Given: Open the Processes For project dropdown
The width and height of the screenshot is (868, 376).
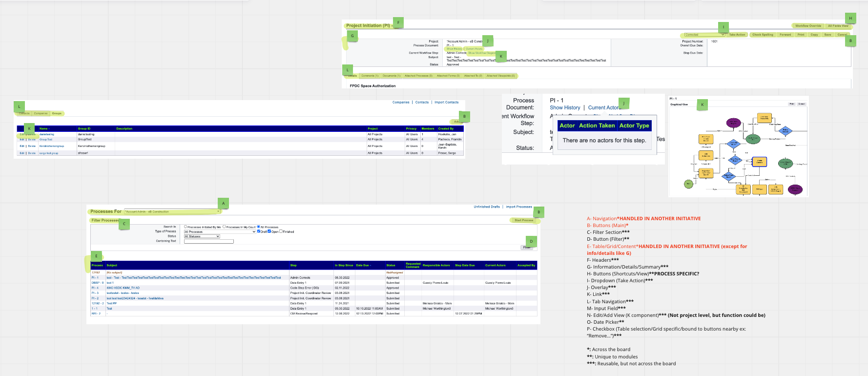Looking at the screenshot, I should click(x=172, y=212).
